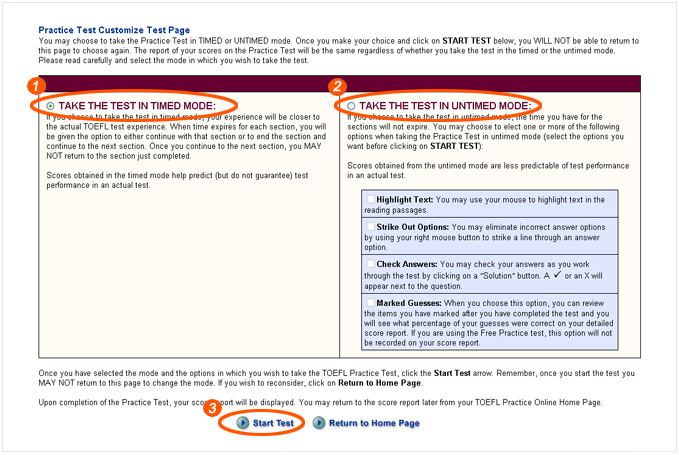Screen dimensions: 679x455
Task: Enable the Highlight Text checkbox
Action: click(371, 200)
